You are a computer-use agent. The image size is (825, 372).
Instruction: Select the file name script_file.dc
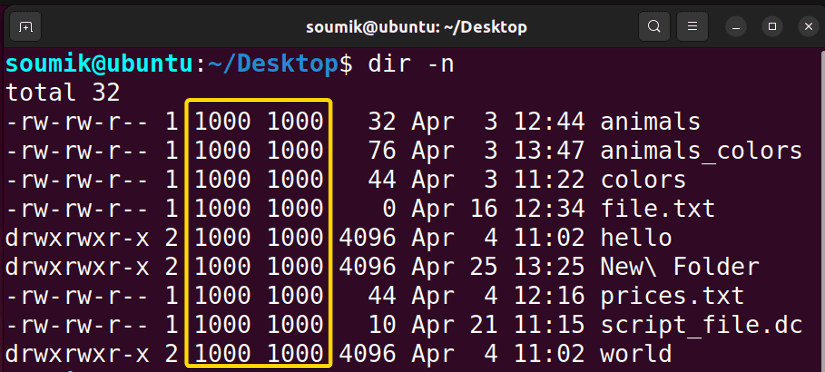tap(701, 326)
